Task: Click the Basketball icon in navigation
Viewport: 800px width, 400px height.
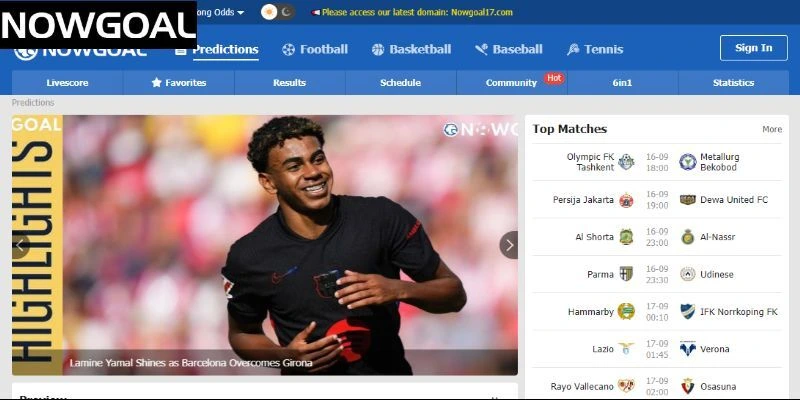Action: (378, 49)
